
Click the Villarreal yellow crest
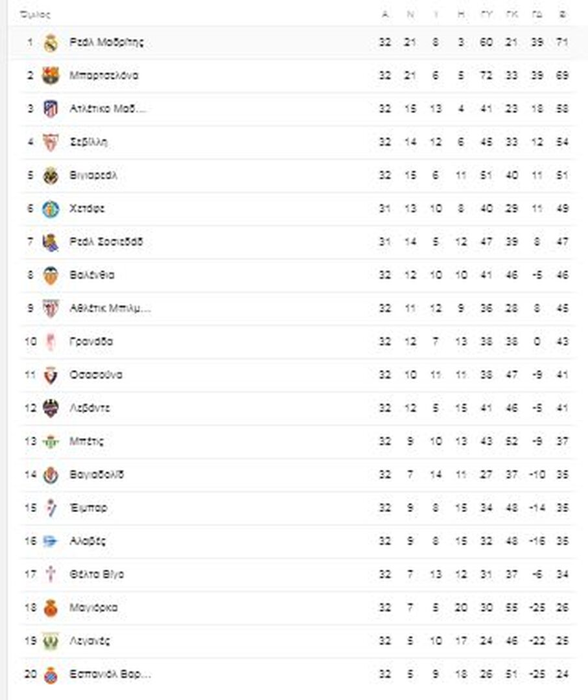tap(51, 176)
